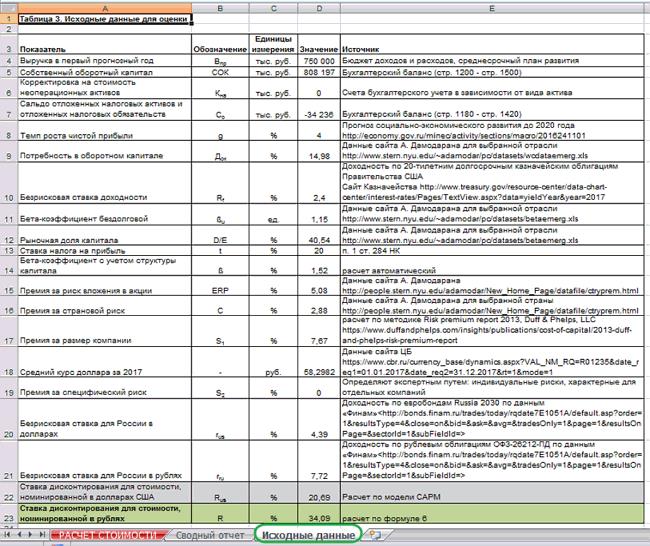Select cell Премия за размер компании

(105, 331)
